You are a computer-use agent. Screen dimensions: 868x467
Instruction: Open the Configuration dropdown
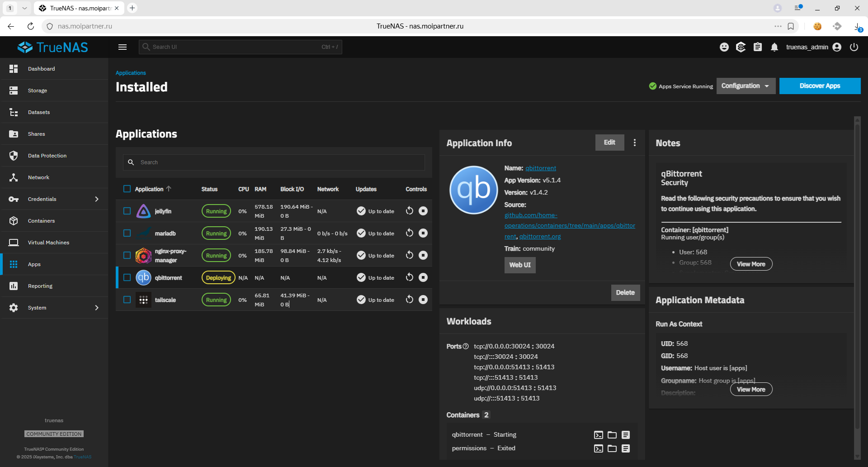click(745, 86)
